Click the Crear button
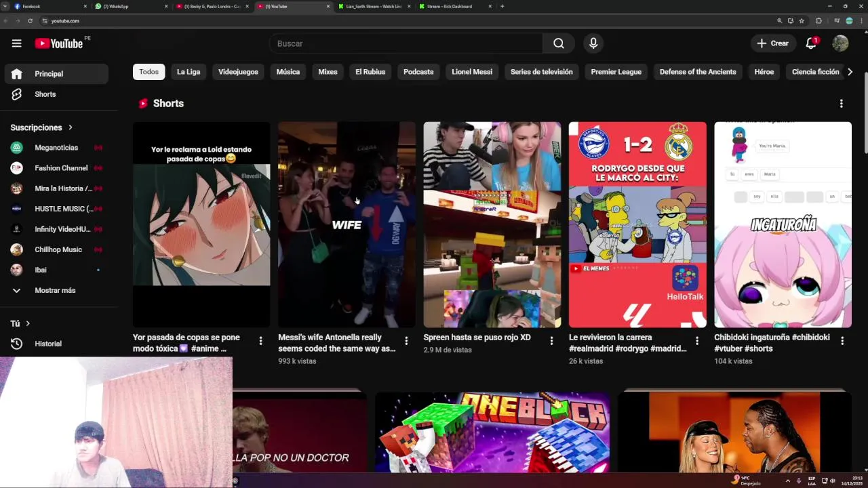 pyautogui.click(x=772, y=43)
